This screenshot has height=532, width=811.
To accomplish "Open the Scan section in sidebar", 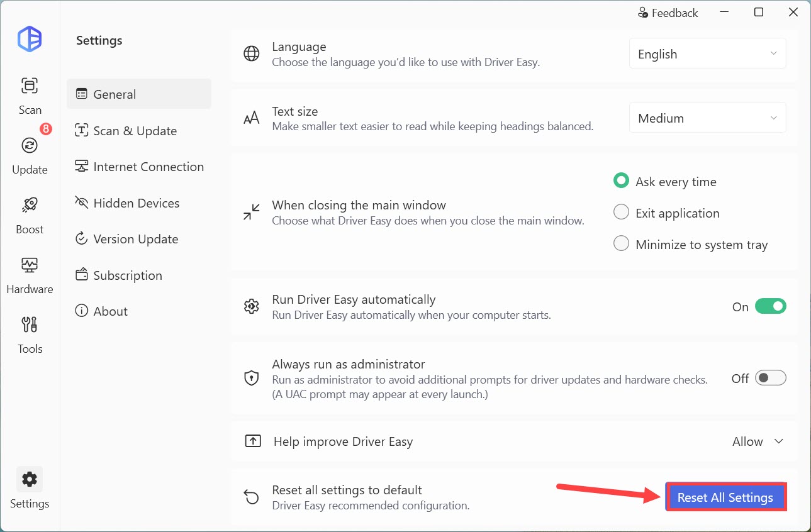I will (30, 96).
